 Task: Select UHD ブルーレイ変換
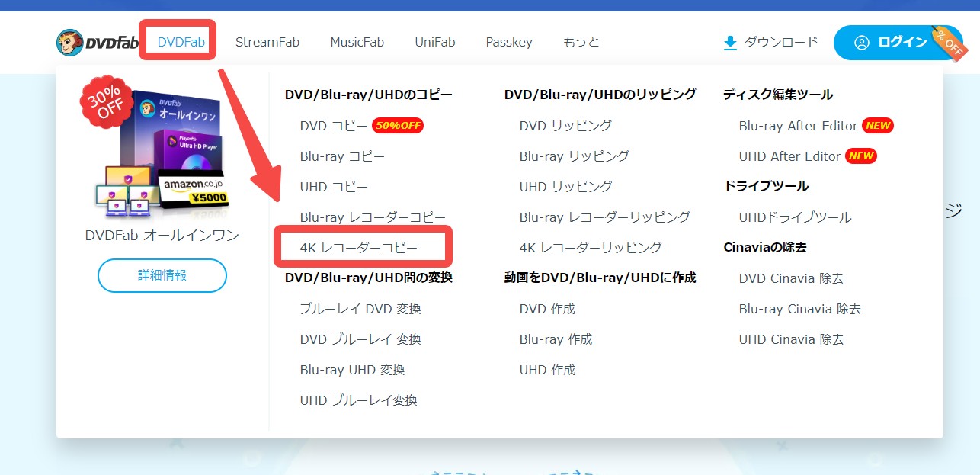pyautogui.click(x=359, y=400)
